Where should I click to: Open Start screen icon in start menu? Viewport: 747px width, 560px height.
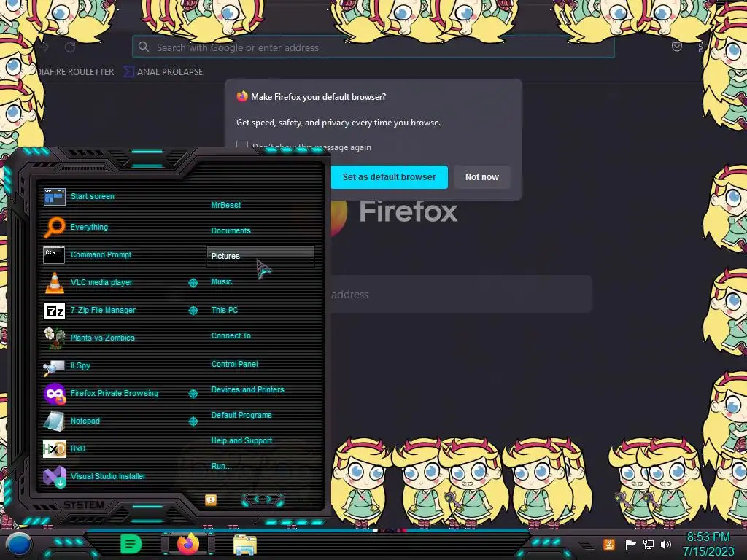[54, 196]
